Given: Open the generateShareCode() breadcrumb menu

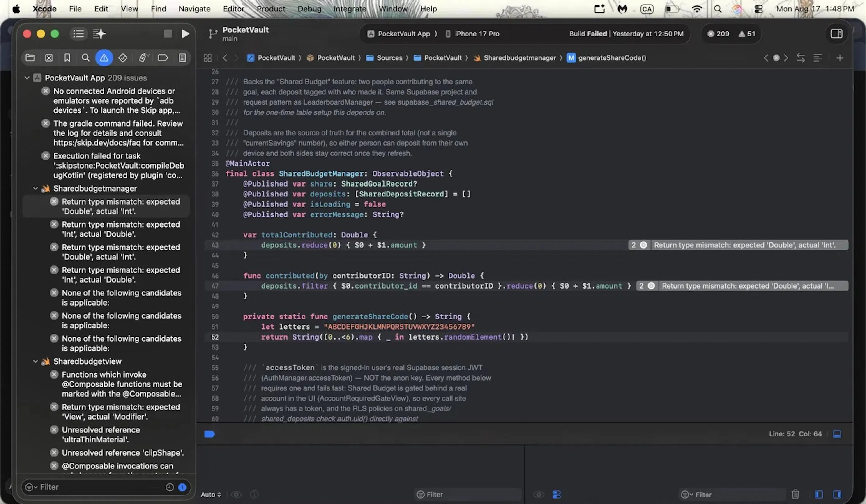Looking at the screenshot, I should click(x=607, y=58).
